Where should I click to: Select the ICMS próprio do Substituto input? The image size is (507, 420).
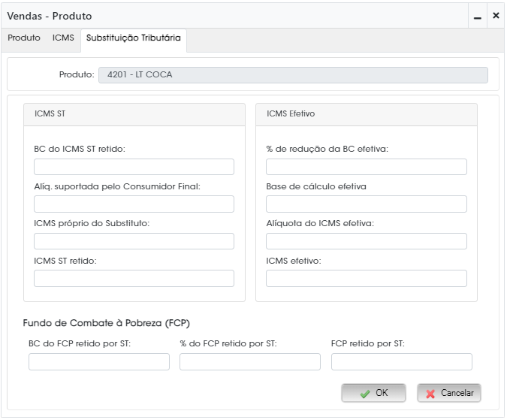pos(134,241)
